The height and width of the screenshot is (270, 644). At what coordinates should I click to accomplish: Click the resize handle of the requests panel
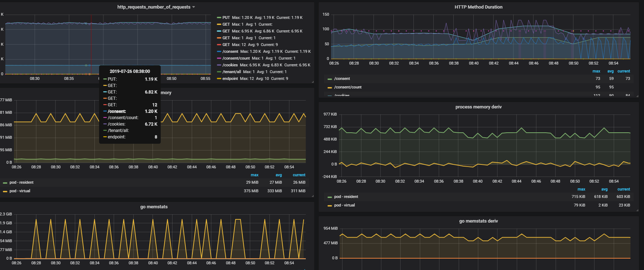pos(313,82)
